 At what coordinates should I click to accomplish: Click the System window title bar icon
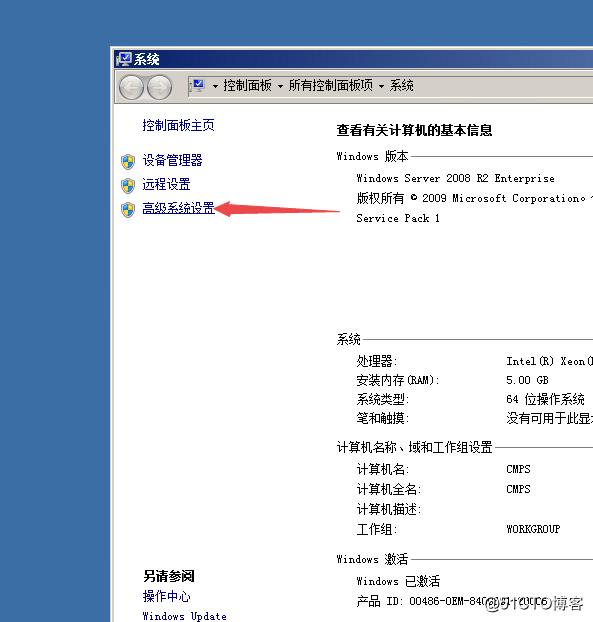123,60
